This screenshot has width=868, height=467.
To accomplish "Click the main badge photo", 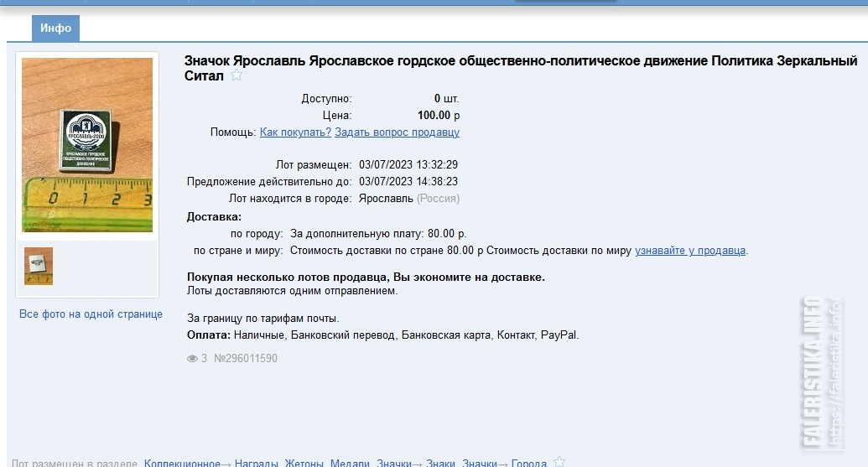I will [x=87, y=144].
